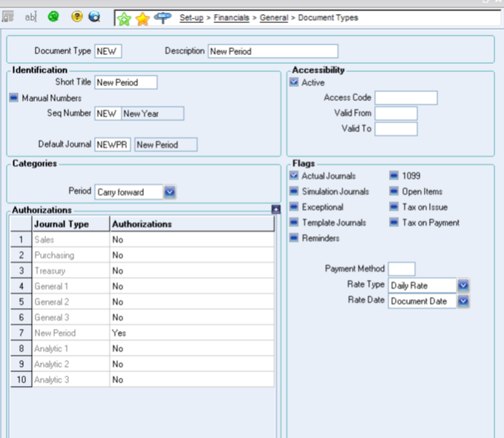Enable Template Journals flag
The height and width of the screenshot is (438, 504).
click(294, 222)
